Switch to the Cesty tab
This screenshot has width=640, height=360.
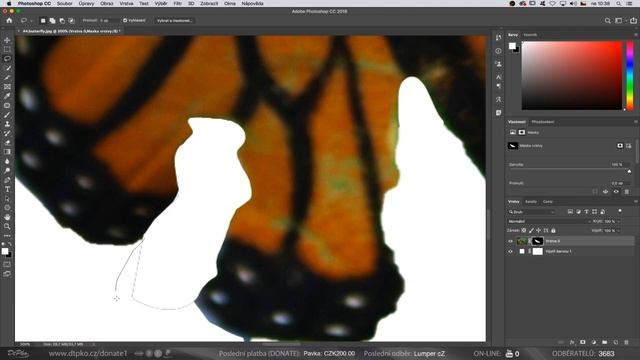pyautogui.click(x=548, y=202)
